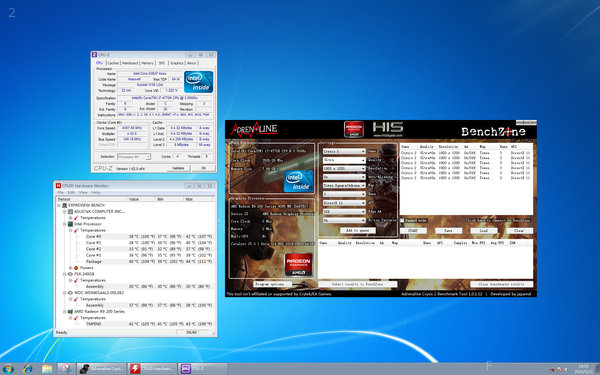This screenshot has height=375, width=600.
Task: Click thermometer icon under ASUSTeK Temperatures
Action: (76, 218)
